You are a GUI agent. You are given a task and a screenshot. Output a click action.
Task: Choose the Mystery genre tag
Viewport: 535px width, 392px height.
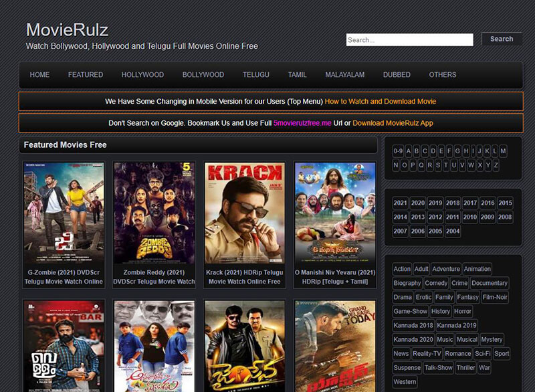pyautogui.click(x=492, y=339)
